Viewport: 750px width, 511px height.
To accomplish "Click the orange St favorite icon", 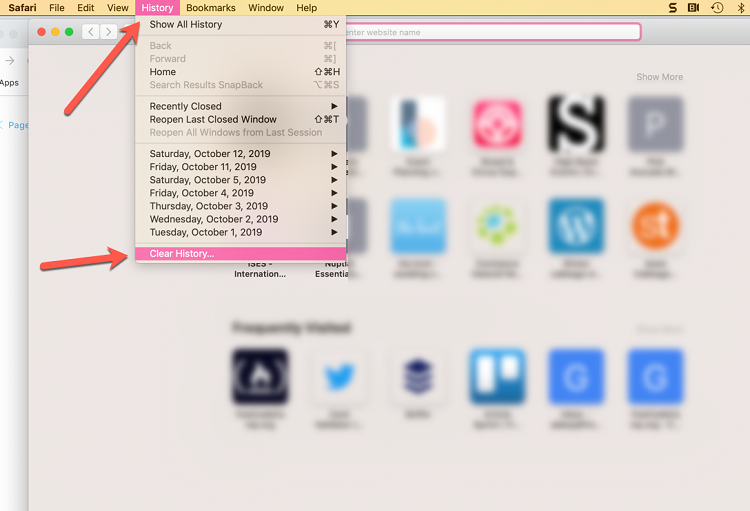I will pyautogui.click(x=656, y=226).
